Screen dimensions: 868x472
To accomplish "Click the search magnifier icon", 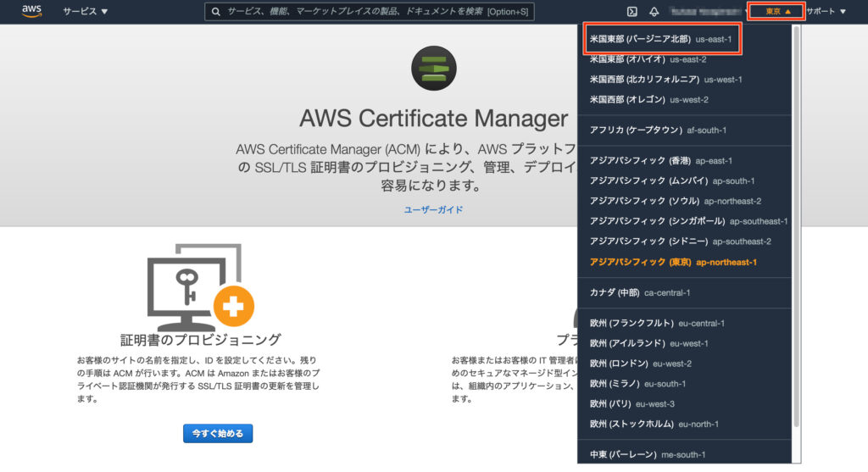I will pos(216,12).
